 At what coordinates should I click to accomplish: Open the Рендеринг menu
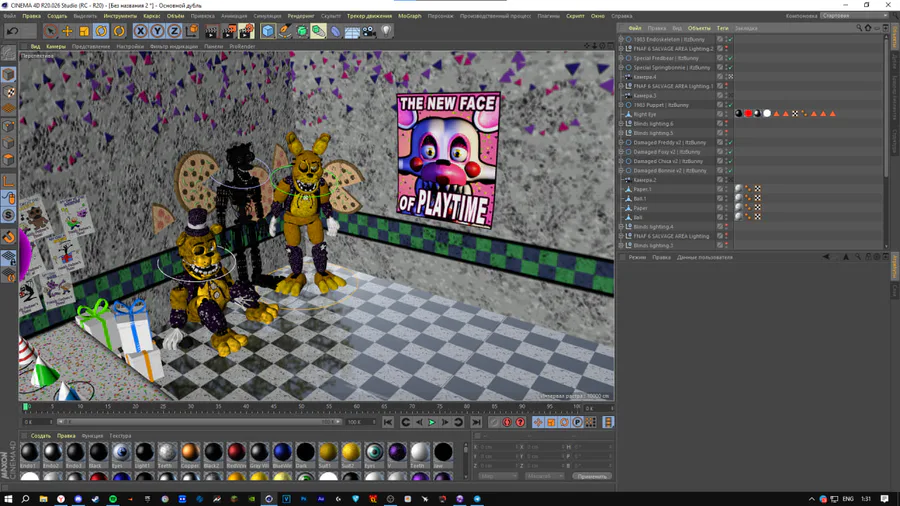click(301, 16)
